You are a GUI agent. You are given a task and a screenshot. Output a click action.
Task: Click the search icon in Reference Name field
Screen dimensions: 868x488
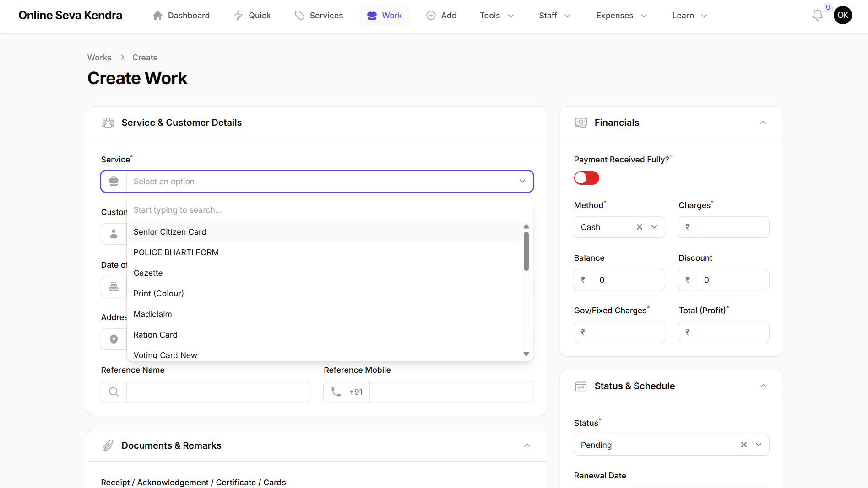tap(114, 392)
